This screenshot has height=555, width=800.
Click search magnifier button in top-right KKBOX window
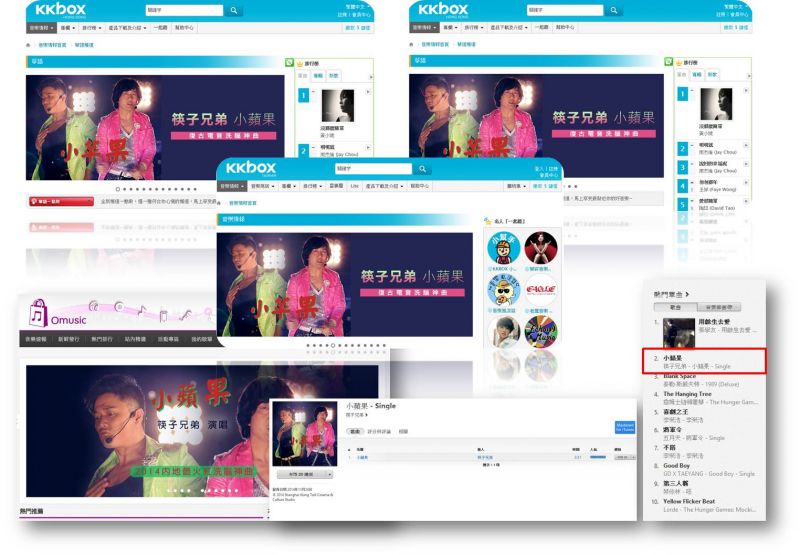click(x=614, y=10)
